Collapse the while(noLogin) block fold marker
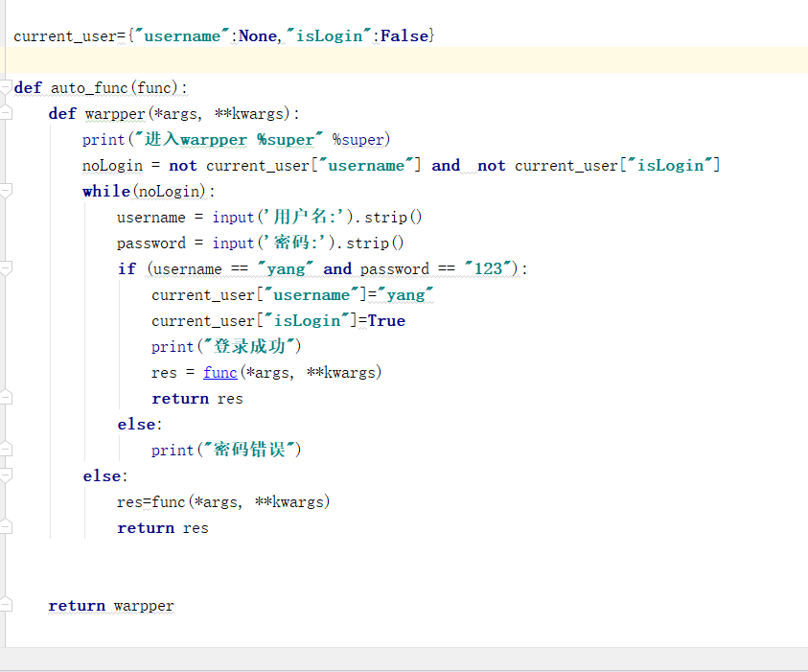The width and height of the screenshot is (808, 672). 6,191
